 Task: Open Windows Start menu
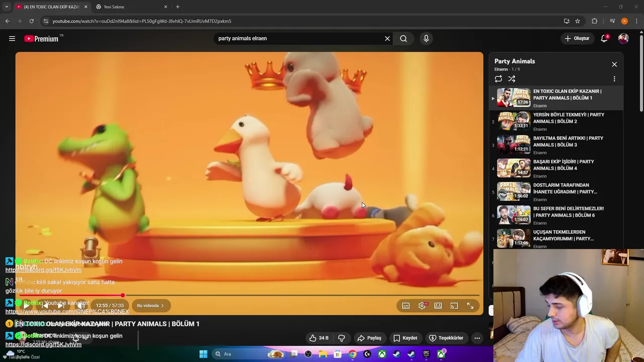point(203,354)
